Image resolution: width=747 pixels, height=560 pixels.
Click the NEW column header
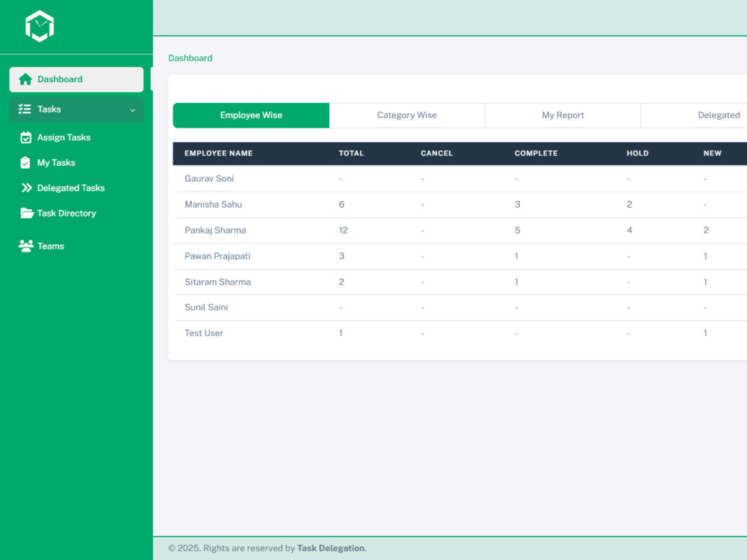coord(713,153)
